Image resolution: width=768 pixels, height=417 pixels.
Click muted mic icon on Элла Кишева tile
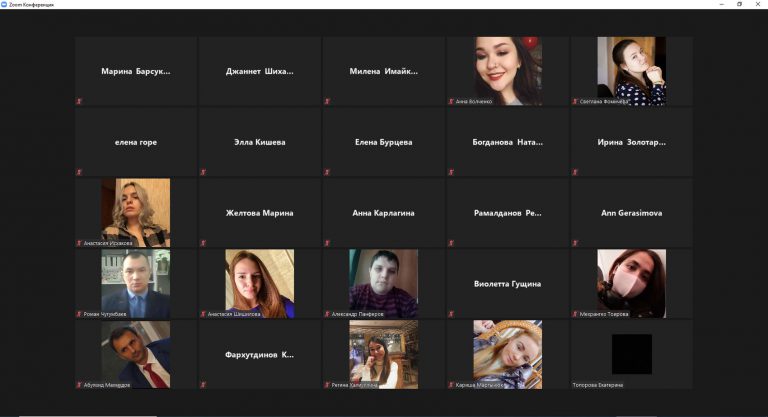[203, 172]
